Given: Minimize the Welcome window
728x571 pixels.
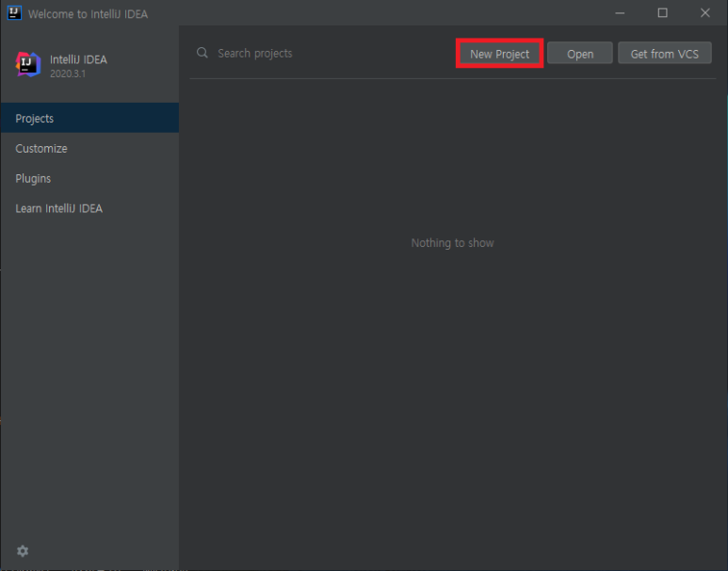Looking at the screenshot, I should tap(620, 13).
